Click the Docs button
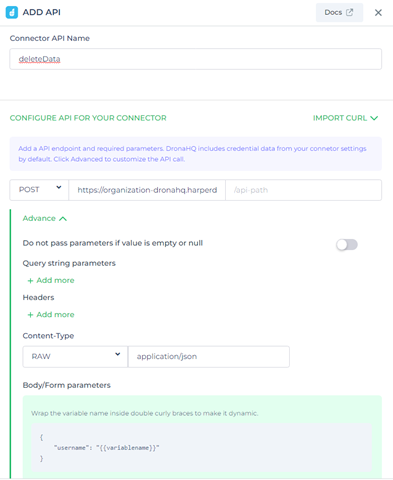Viewport: 393px width, 480px height. [x=339, y=13]
